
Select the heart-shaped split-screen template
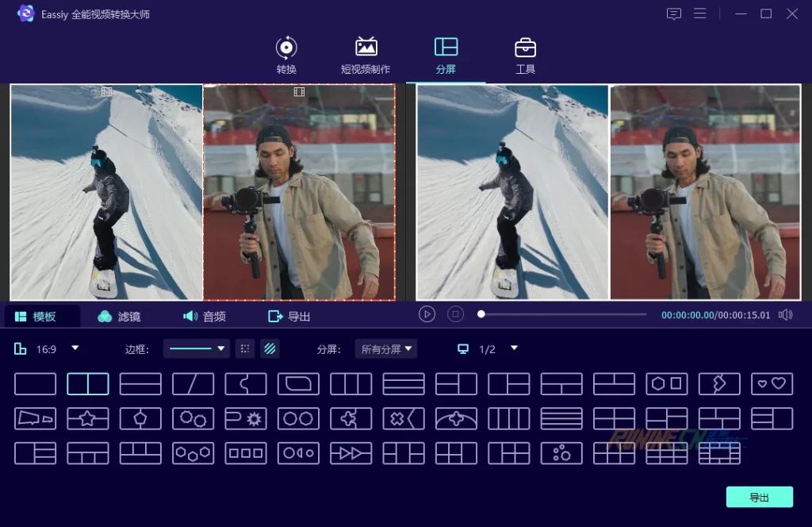(772, 384)
